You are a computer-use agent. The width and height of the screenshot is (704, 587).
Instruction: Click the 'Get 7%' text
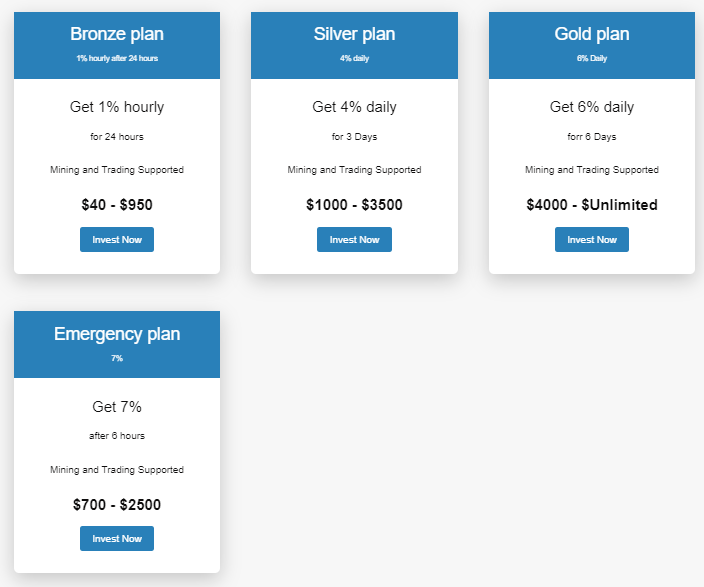click(117, 407)
